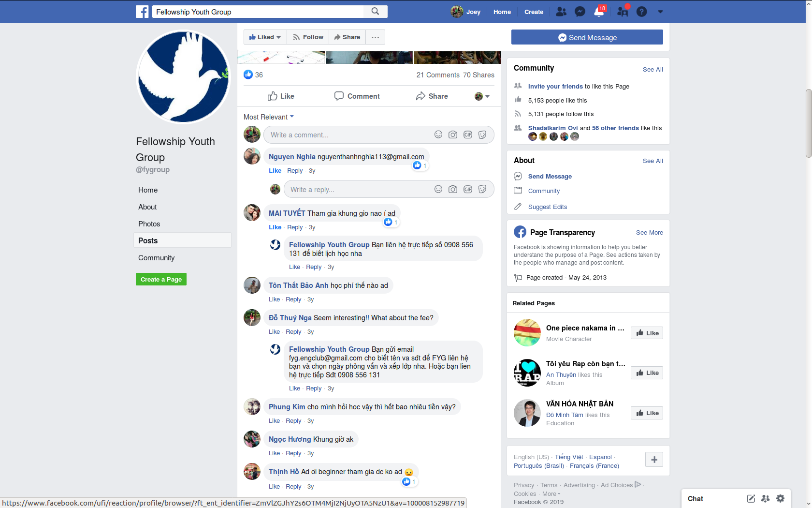812x508 pixels.
Task: Switch to the Photos section in sidebar
Action: point(149,224)
